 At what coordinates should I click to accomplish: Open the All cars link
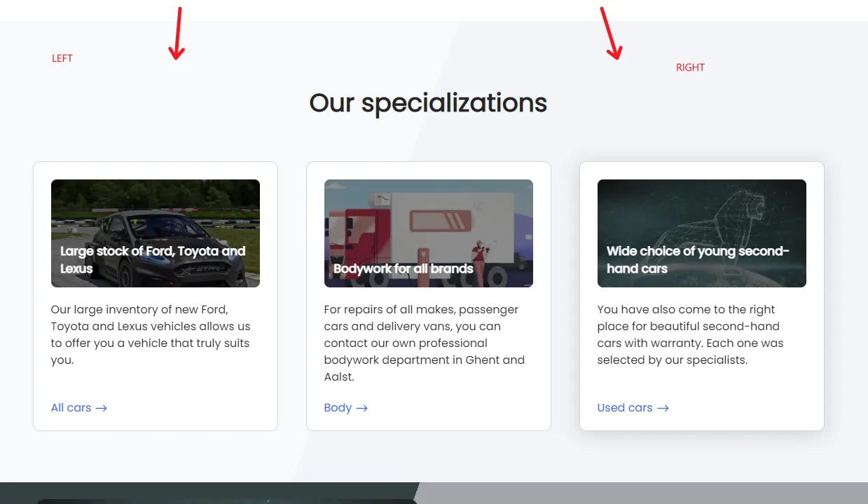(x=78, y=408)
